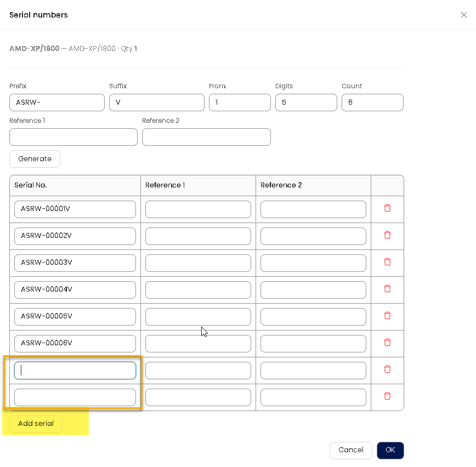Edit serial number ASRW-00002V

[75, 236]
